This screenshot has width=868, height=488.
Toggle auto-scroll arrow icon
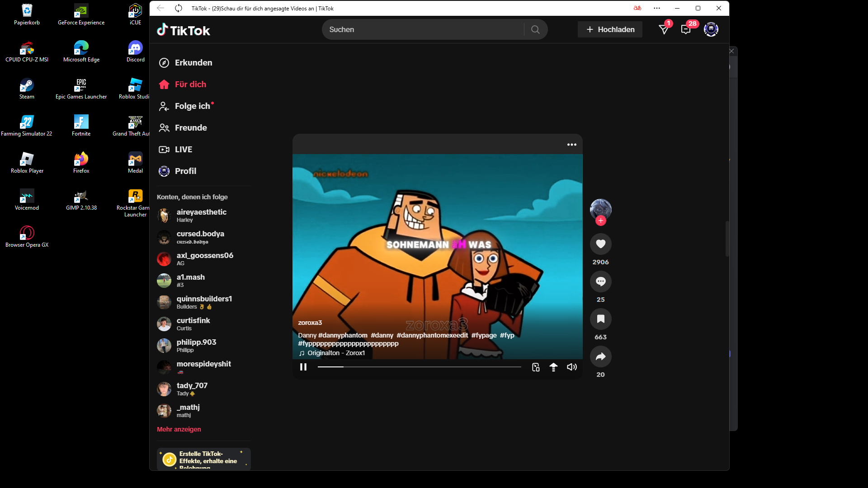point(553,367)
